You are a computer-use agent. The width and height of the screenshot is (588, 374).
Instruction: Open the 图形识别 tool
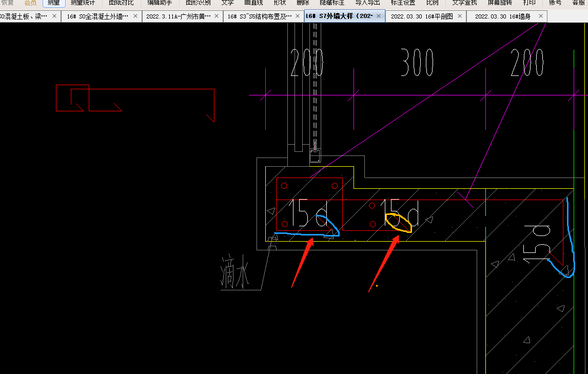point(198,3)
